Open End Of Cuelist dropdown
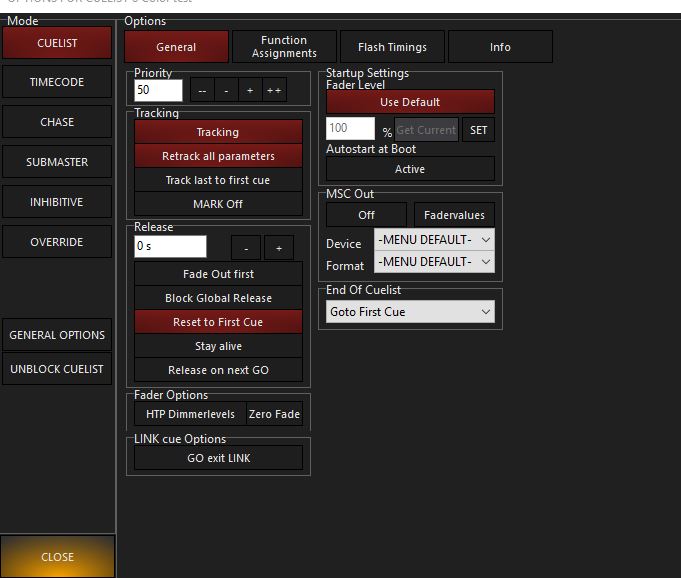 click(x=410, y=311)
